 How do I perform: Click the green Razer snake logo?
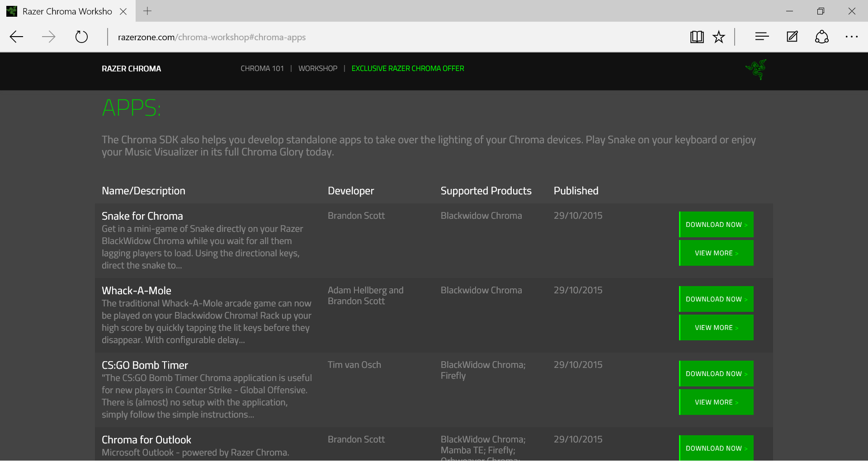point(756,69)
